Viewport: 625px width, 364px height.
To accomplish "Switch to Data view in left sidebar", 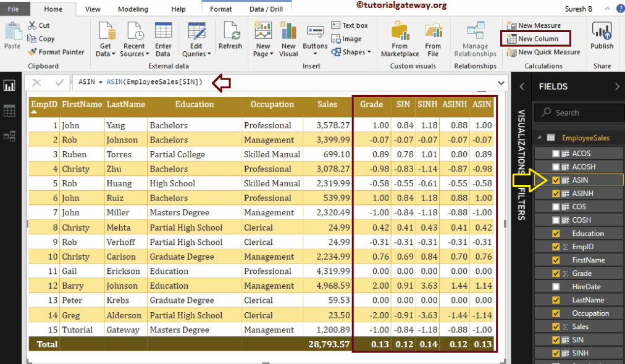I will [x=9, y=111].
